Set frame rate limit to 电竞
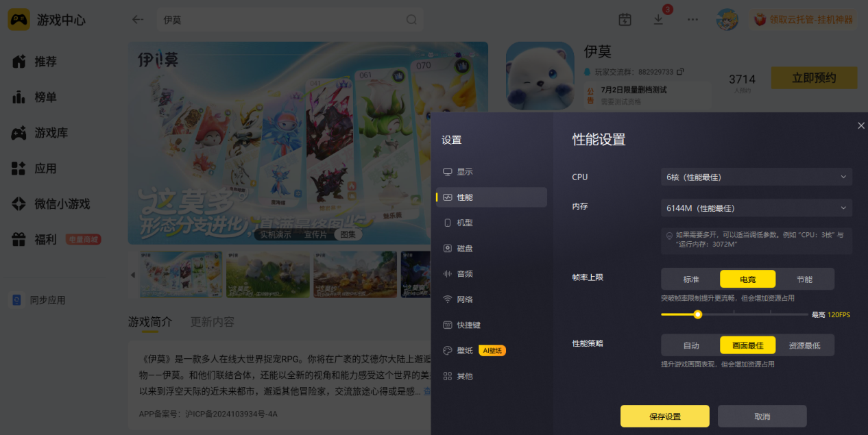Viewport: 868px width, 435px height. coord(747,279)
